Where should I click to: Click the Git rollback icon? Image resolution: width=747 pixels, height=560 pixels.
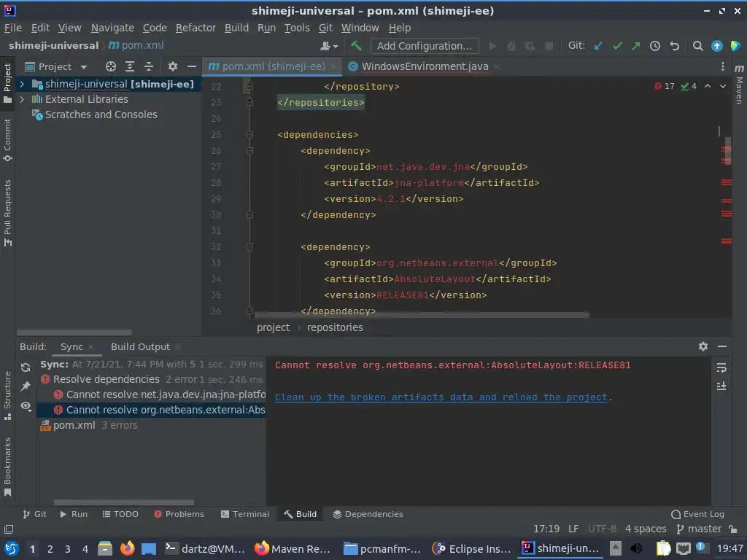point(674,46)
